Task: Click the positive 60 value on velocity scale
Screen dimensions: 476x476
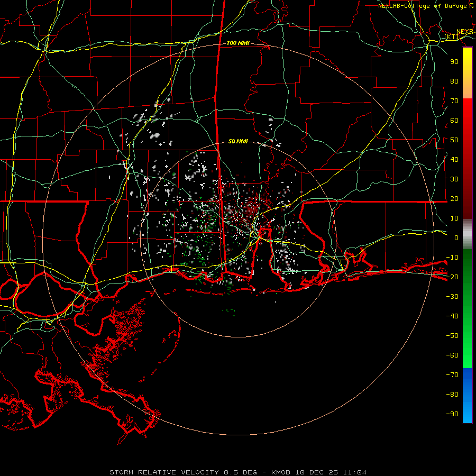Action: click(454, 121)
